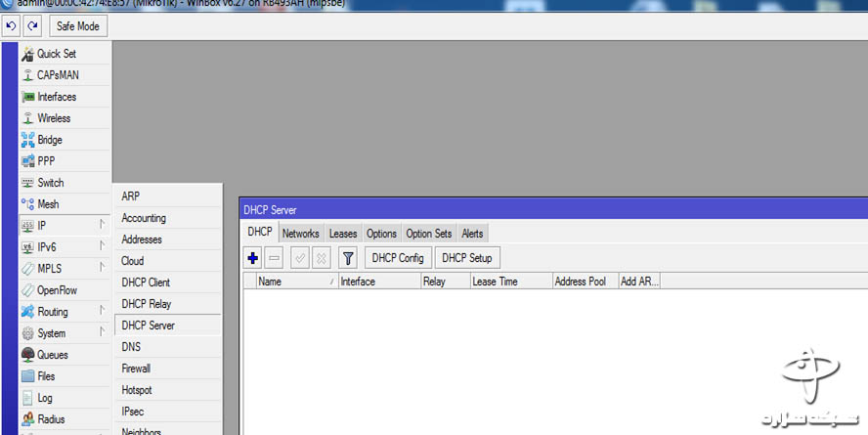The width and height of the screenshot is (868, 435).
Task: Switch to the Networks tab
Action: coord(301,234)
